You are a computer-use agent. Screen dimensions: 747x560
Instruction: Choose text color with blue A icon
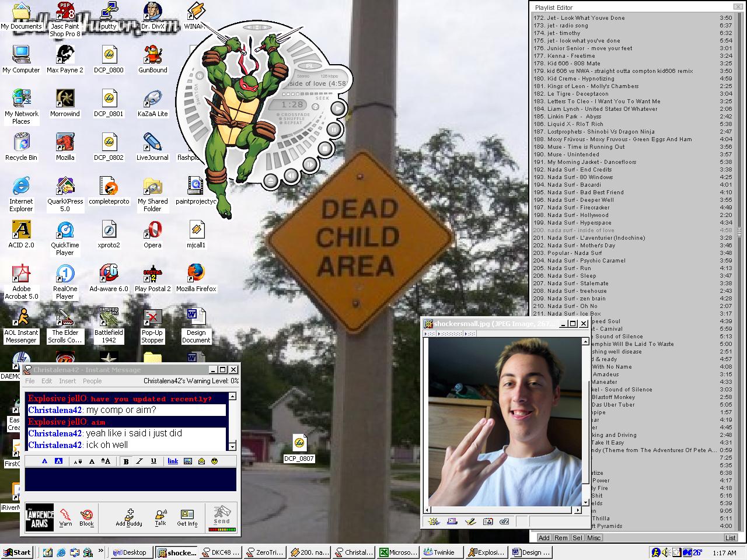click(44, 461)
